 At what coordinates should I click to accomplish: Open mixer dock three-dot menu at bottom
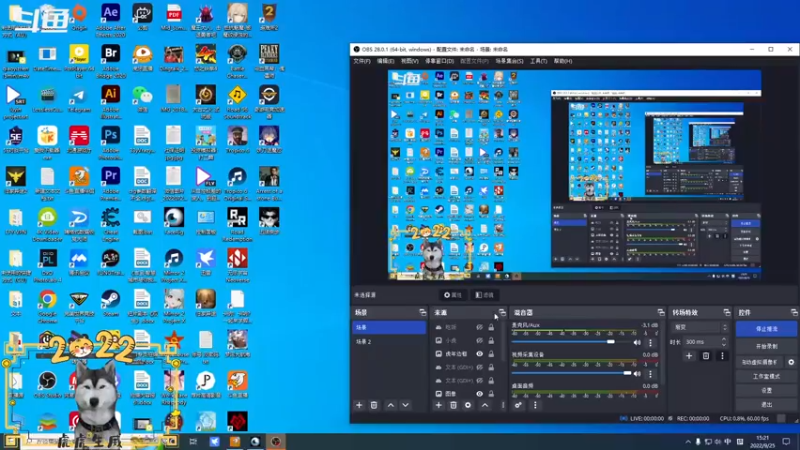click(535, 405)
